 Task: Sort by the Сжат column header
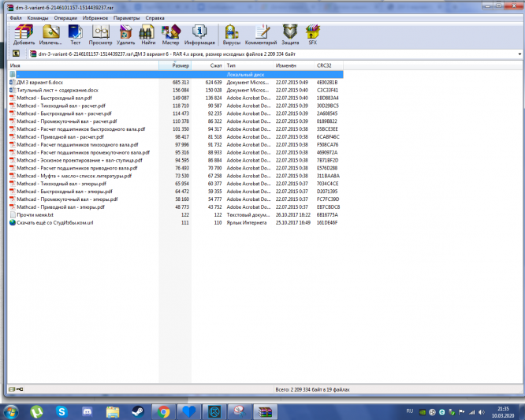pos(207,65)
